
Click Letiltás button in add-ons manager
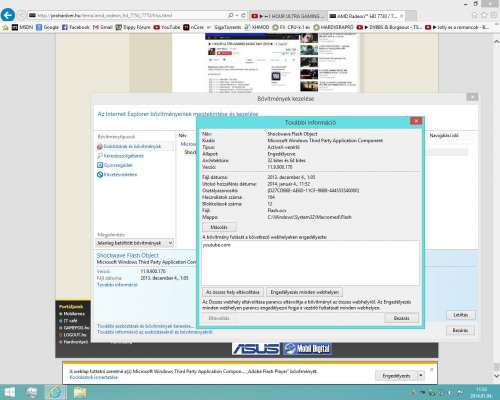pyautogui.click(x=461, y=315)
